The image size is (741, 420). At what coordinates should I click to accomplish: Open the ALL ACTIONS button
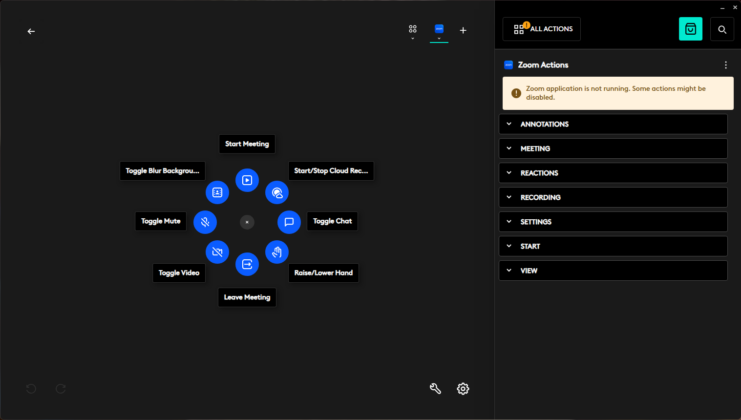point(542,29)
